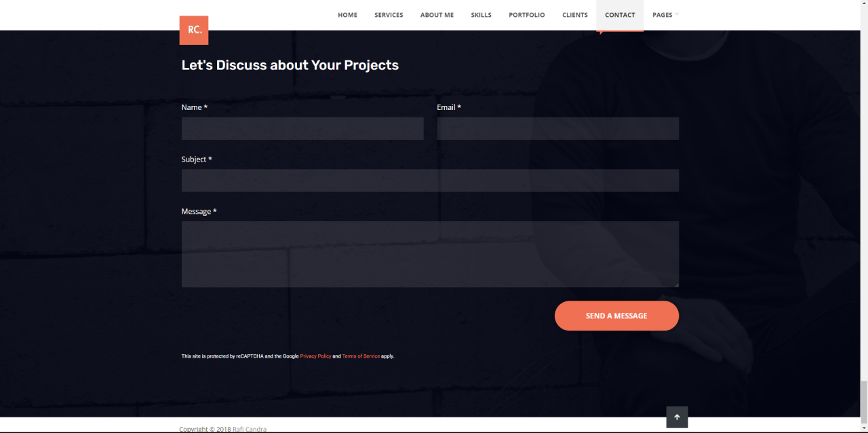This screenshot has width=868, height=433.
Task: Open the Services section
Action: click(389, 15)
